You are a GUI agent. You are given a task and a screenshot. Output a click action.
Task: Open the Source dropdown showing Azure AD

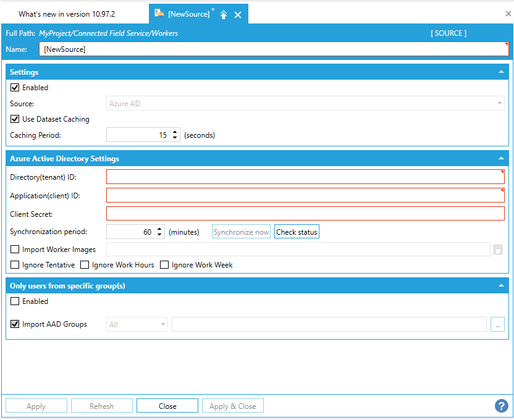click(305, 104)
